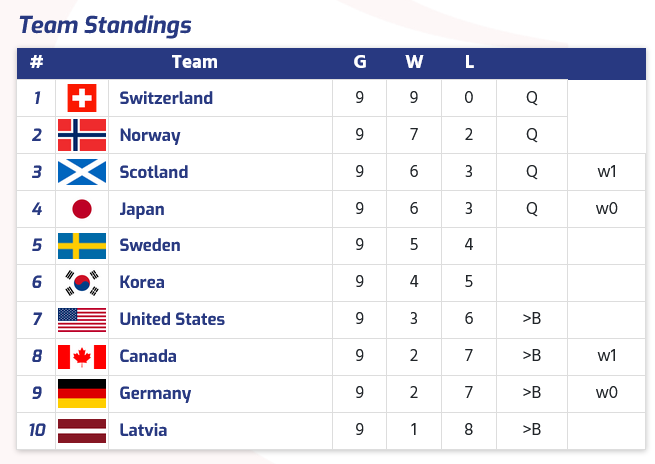655x464 pixels.
Task: Click the Norway flag icon
Action: point(82,135)
